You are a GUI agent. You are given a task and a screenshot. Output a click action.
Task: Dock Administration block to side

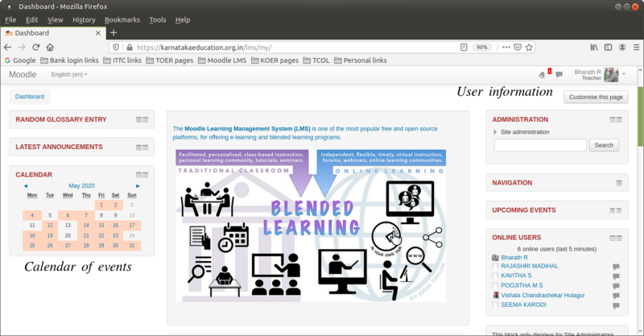click(x=619, y=120)
